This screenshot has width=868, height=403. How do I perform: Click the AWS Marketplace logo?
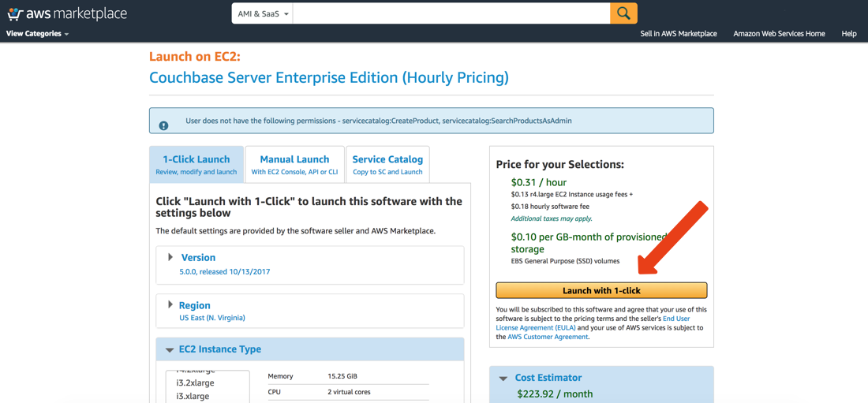67,14
